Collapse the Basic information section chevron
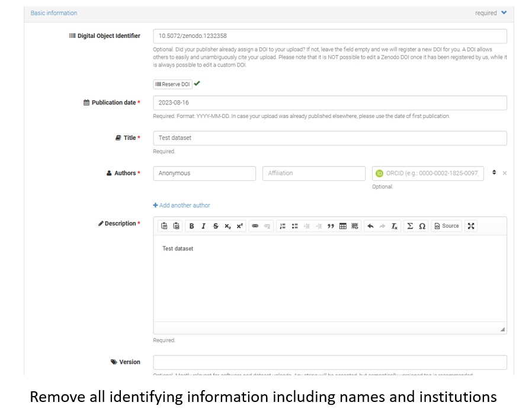 coord(504,12)
